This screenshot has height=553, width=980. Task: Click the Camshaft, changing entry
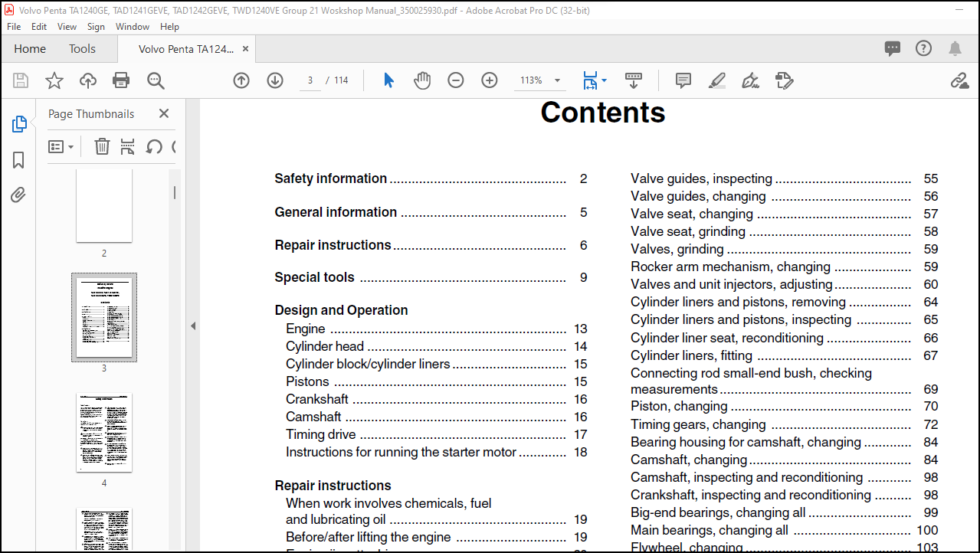pos(784,460)
